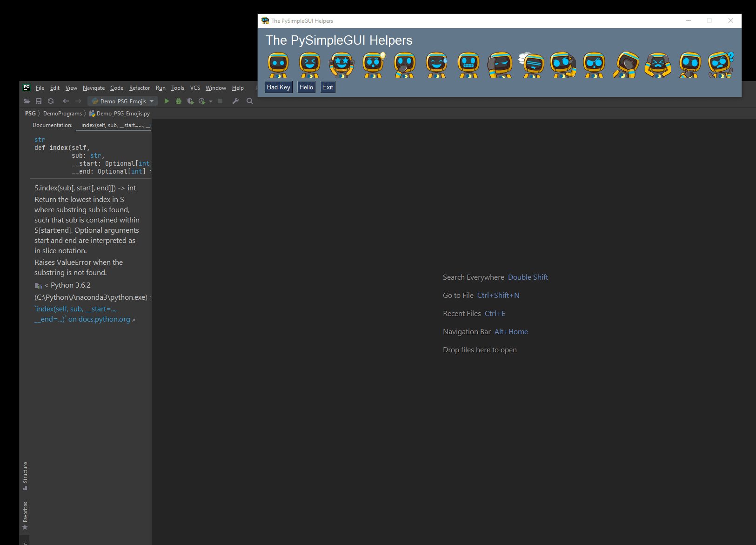This screenshot has width=756, height=545.
Task: Click the Stop square toolbar icon
Action: 220,101
